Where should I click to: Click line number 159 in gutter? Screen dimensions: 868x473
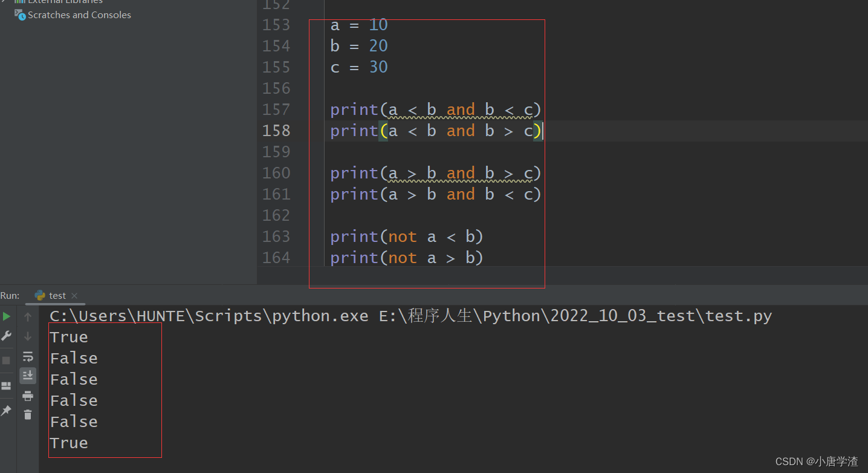click(x=276, y=152)
